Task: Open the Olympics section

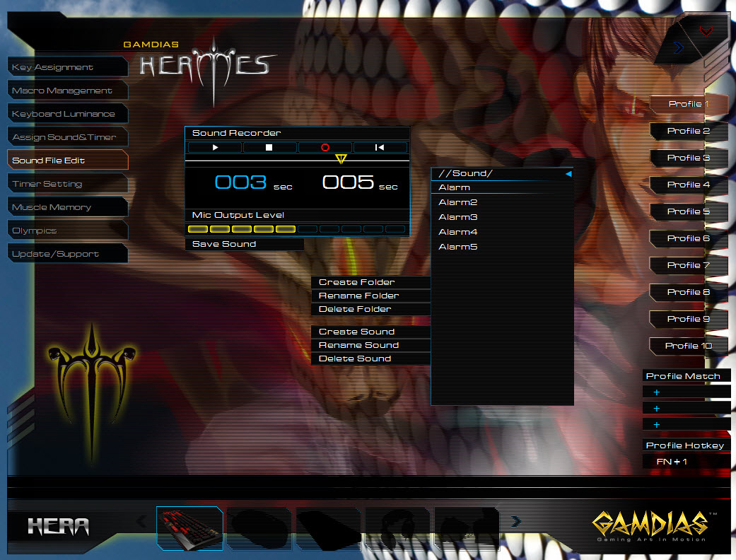Action: [x=68, y=231]
